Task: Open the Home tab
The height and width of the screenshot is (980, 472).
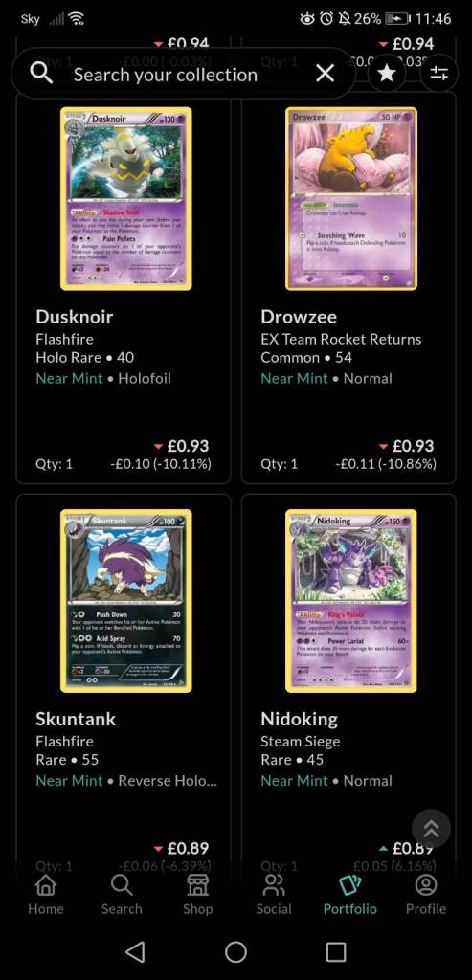Action: [46, 895]
